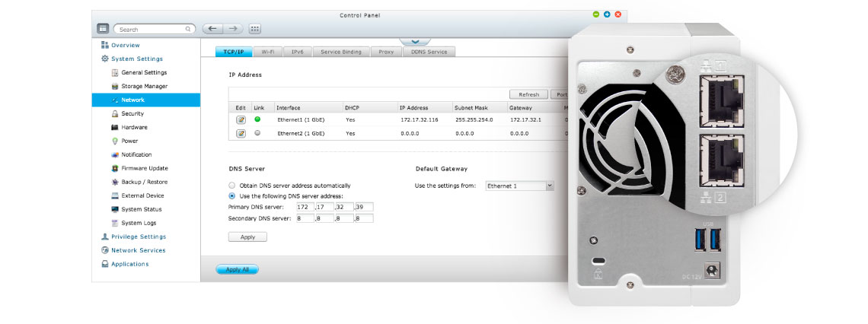
Task: Click the edit icon for Ethernet2
Action: pos(241,134)
